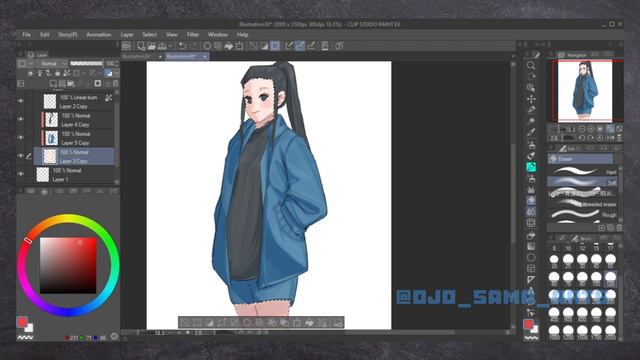Image resolution: width=640 pixels, height=360 pixels.
Task: Click the delete layer trash icon
Action: point(116,83)
